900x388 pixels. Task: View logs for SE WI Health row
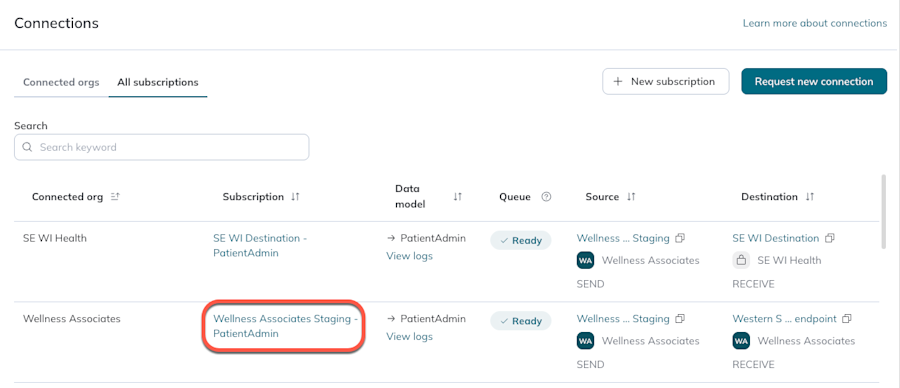point(409,256)
